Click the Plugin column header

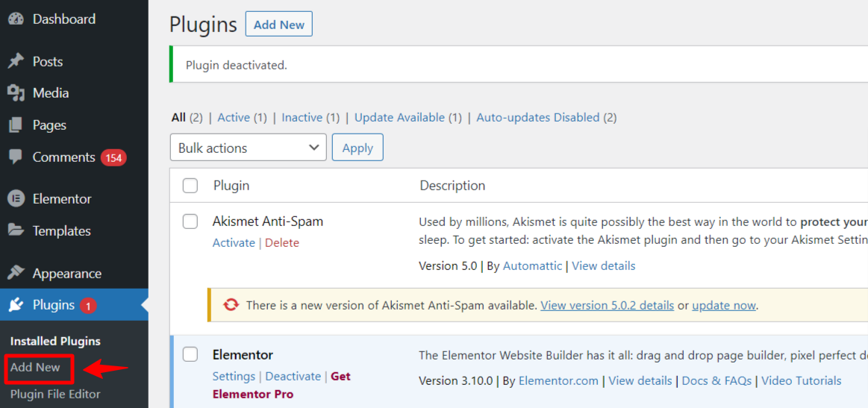click(231, 186)
